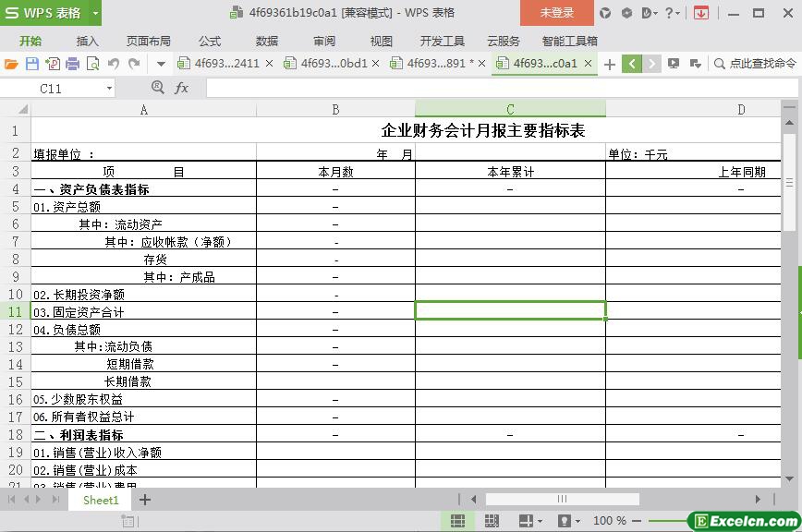The height and width of the screenshot is (532, 802).
Task: Select column A header
Action: (144, 109)
